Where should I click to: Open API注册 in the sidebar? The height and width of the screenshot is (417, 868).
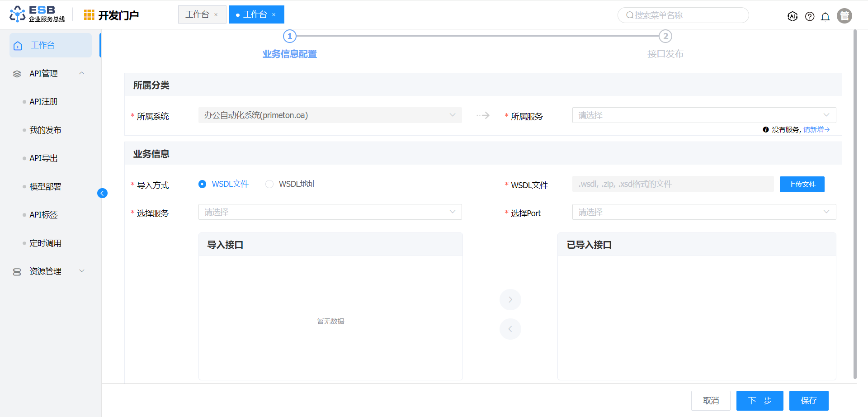click(x=43, y=102)
